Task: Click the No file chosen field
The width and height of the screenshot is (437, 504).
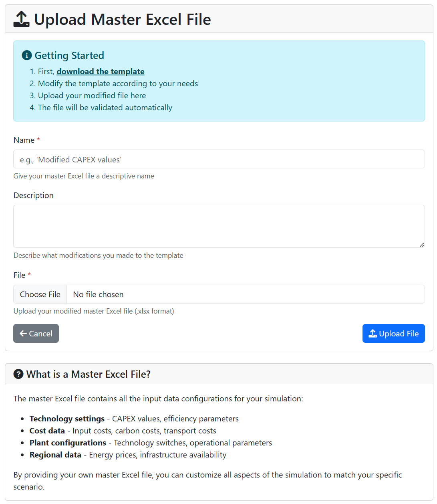Action: [245, 294]
